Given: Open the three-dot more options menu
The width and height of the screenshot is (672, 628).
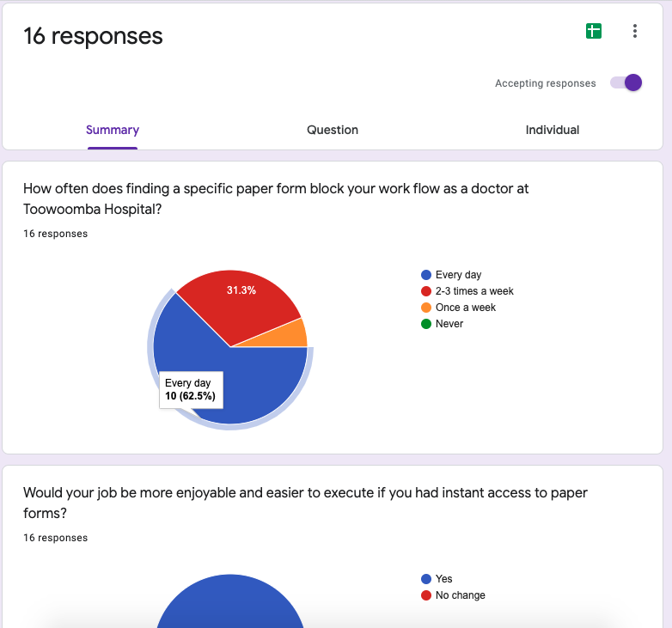Looking at the screenshot, I should click(635, 31).
